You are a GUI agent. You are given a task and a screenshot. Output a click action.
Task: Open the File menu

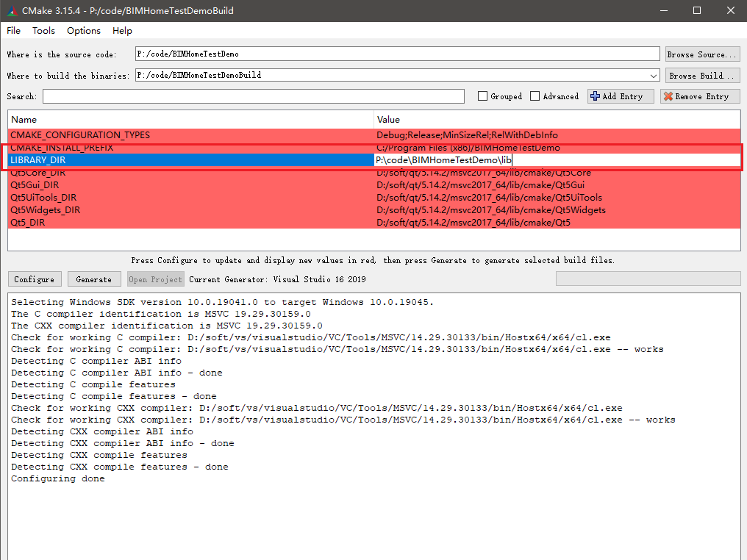coord(14,30)
